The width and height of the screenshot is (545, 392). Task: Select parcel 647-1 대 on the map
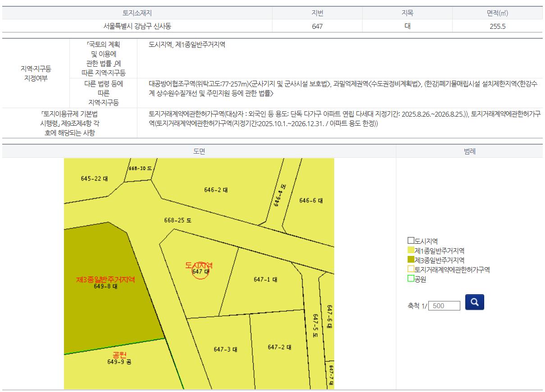click(x=265, y=280)
